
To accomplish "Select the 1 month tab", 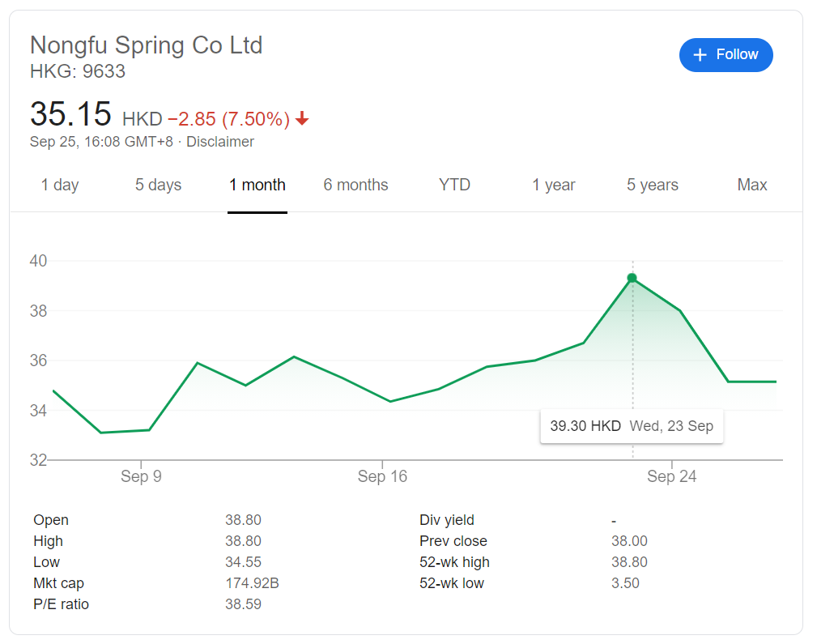I will [x=257, y=186].
